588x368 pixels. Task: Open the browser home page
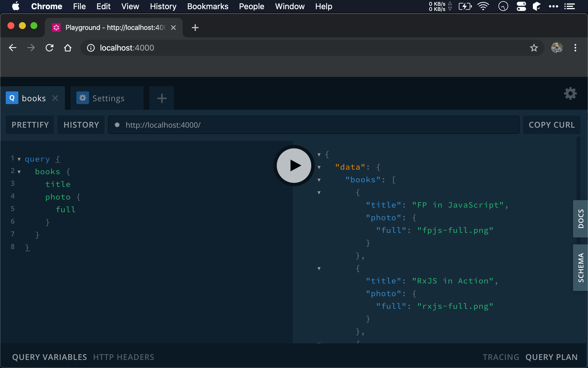(68, 48)
